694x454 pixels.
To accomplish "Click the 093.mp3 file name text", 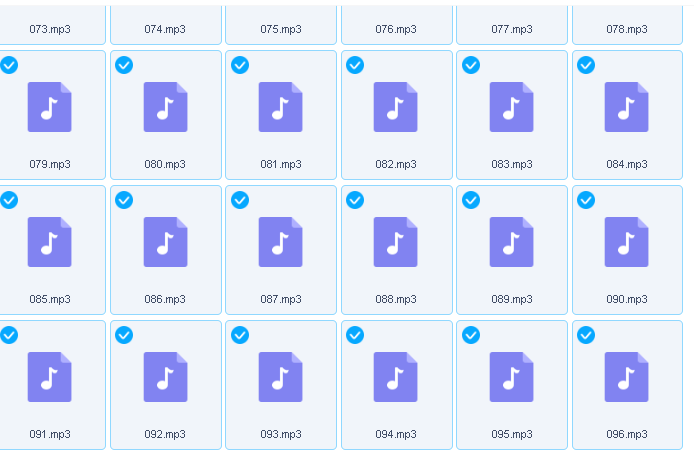I will point(281,434).
